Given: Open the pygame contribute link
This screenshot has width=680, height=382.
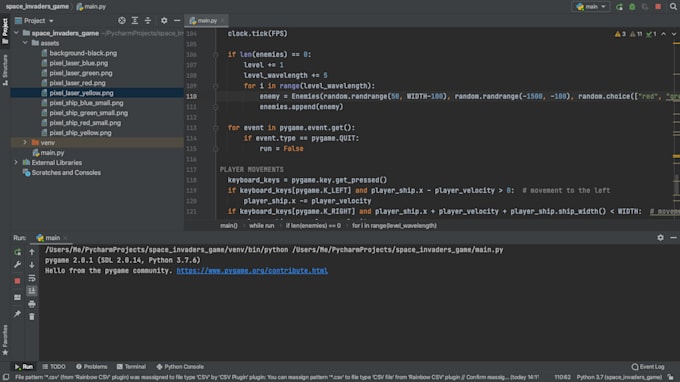Looking at the screenshot, I should (252, 271).
